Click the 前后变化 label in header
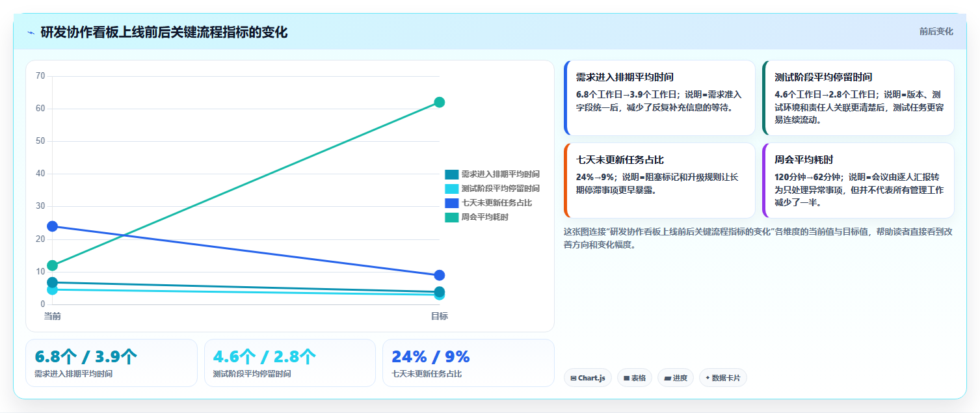Screen dimensions: 980x413 pyautogui.click(x=936, y=31)
